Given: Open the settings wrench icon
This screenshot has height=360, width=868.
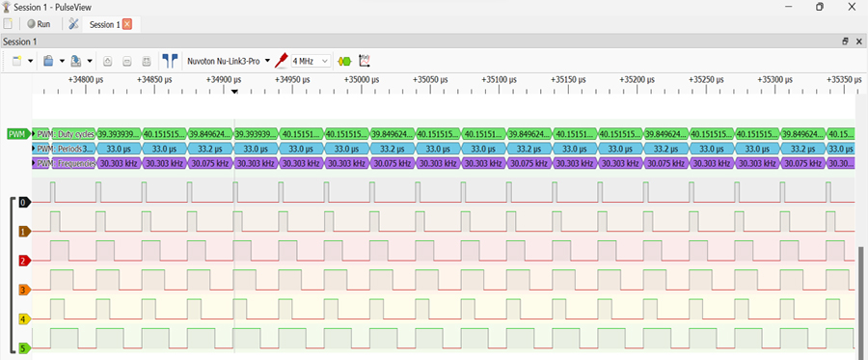Looking at the screenshot, I should coord(73,24).
